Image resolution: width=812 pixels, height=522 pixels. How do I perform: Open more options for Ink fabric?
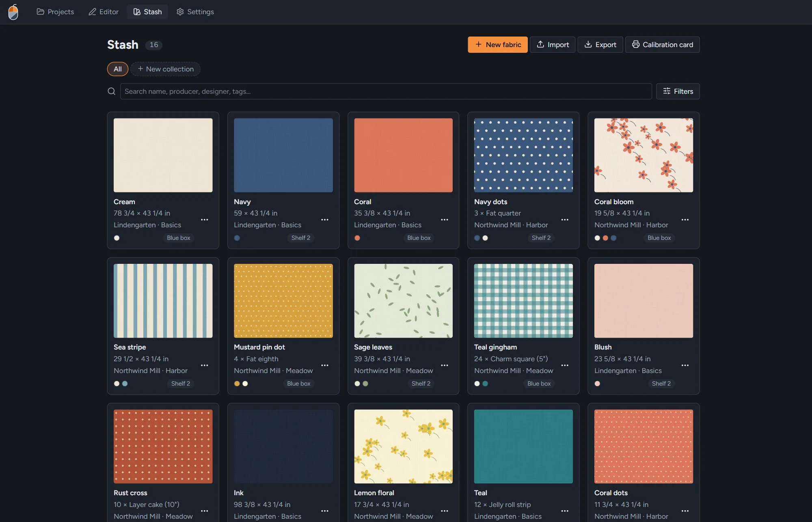pyautogui.click(x=325, y=511)
